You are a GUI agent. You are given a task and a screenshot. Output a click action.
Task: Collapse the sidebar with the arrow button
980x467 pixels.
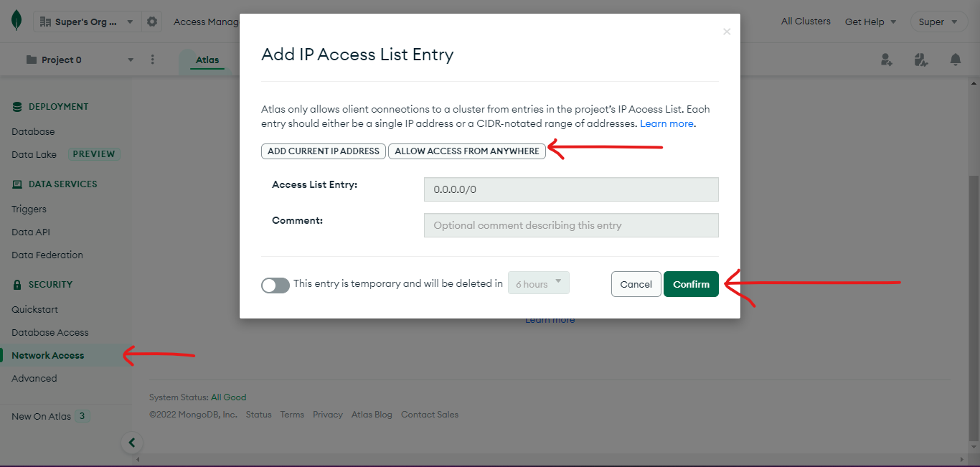point(131,443)
